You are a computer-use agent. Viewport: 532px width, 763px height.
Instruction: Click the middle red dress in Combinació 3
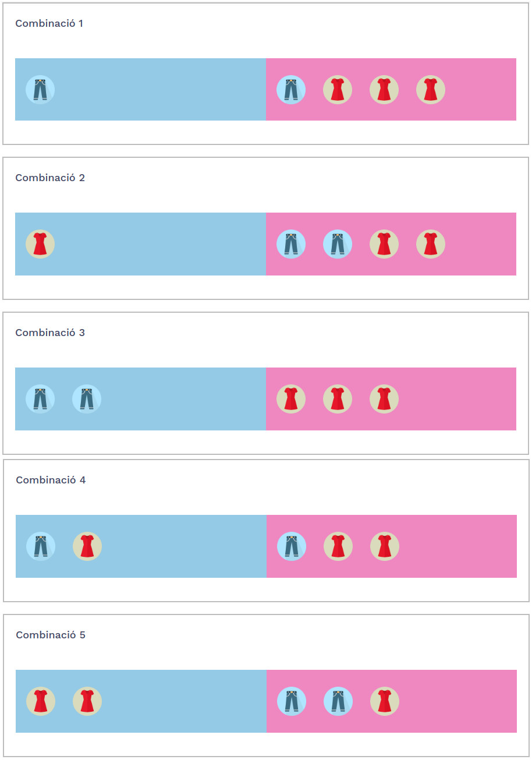(338, 399)
